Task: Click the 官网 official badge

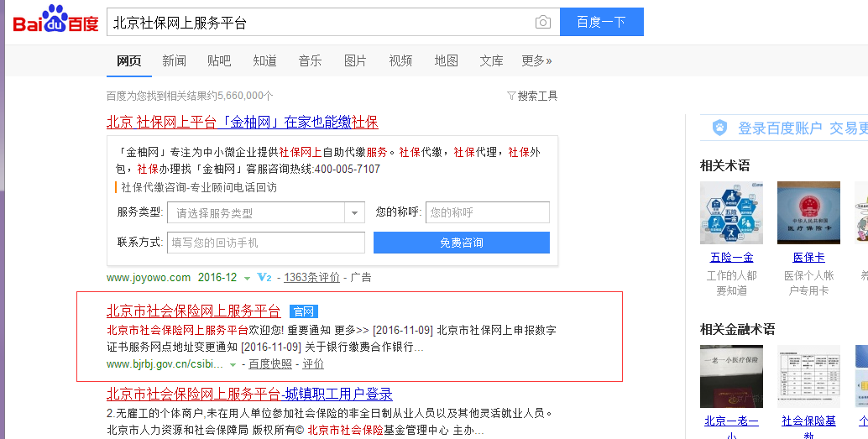Action: click(304, 311)
